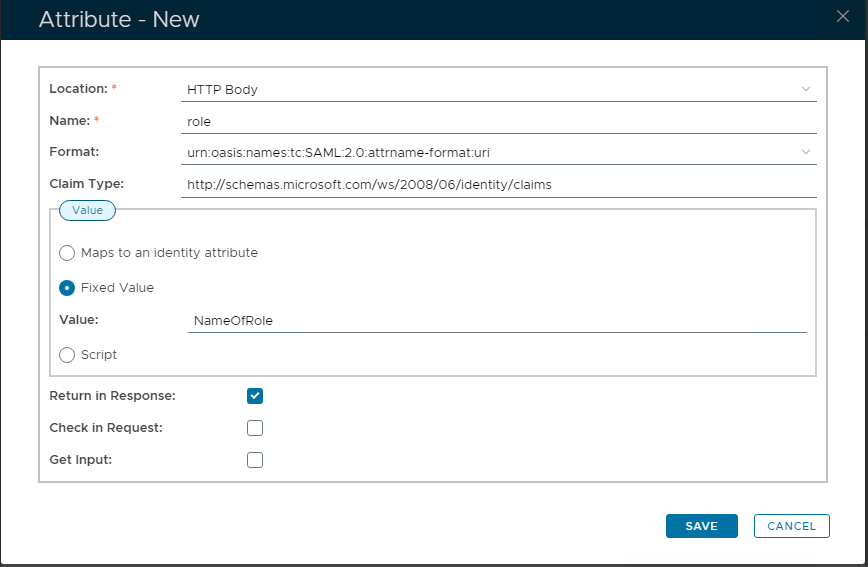This screenshot has height=567, width=868.
Task: Click the HTTP Body selected value
Action: 222,90
